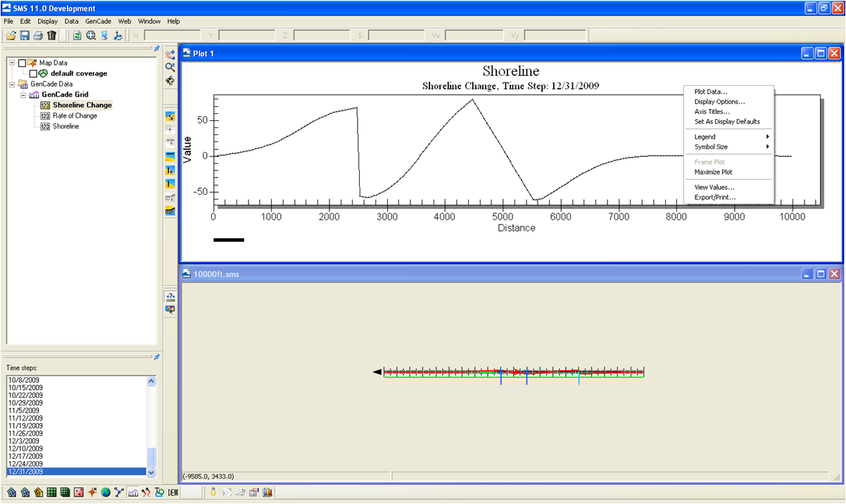
Task: Click the Scatter module red dice icon
Action: click(78, 492)
